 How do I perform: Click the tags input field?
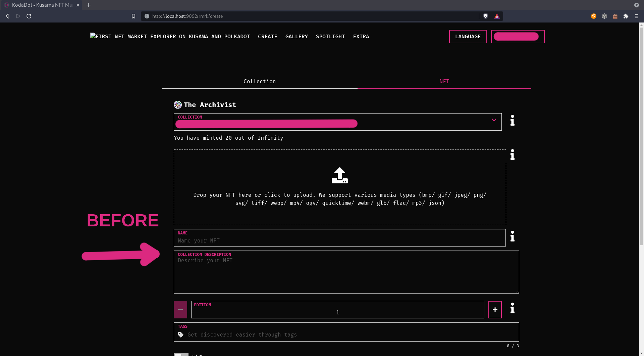[346, 332]
